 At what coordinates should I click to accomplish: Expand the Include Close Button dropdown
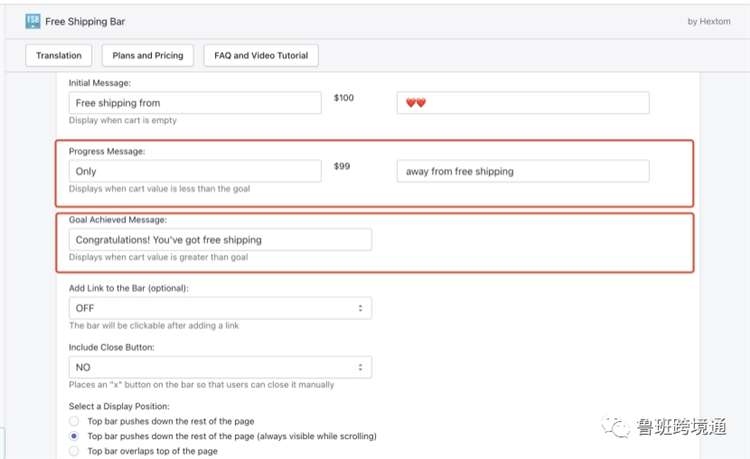[x=220, y=367]
